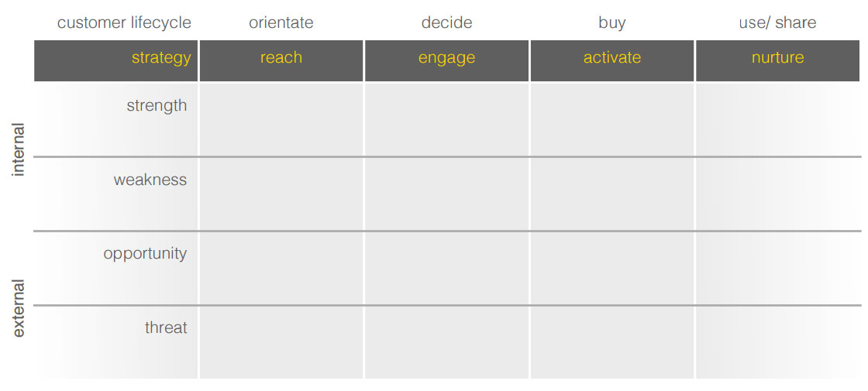
Task: Click the 'strategy' header label
Action: point(160,58)
